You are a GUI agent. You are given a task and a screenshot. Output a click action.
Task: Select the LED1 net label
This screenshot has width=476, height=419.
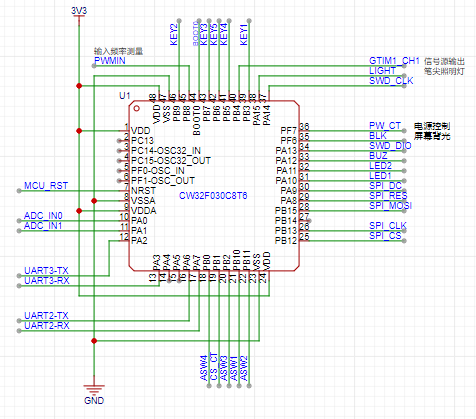380,176
